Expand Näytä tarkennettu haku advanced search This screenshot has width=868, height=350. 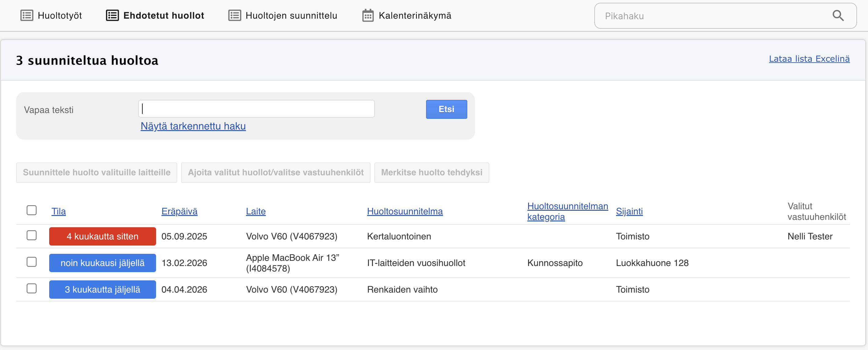tap(193, 126)
